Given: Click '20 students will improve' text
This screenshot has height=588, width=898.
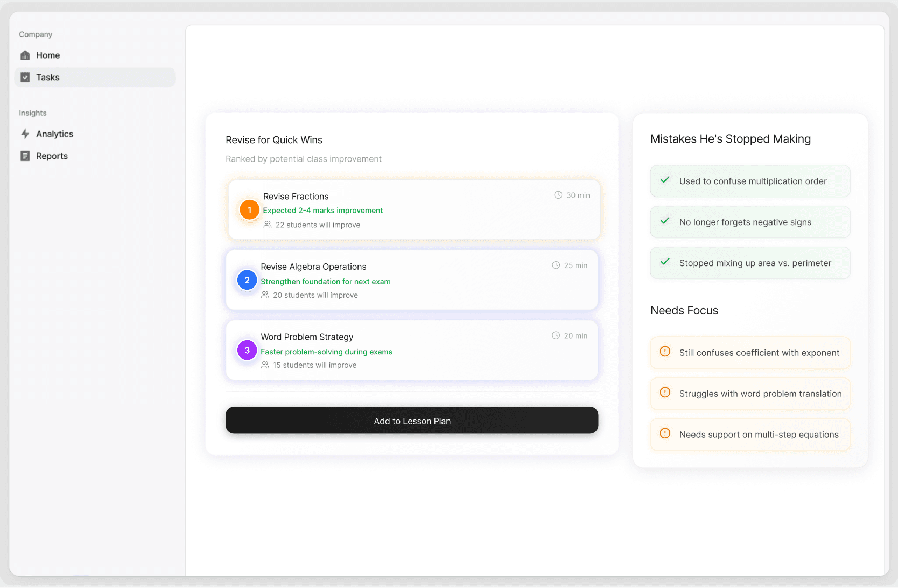Looking at the screenshot, I should [315, 295].
